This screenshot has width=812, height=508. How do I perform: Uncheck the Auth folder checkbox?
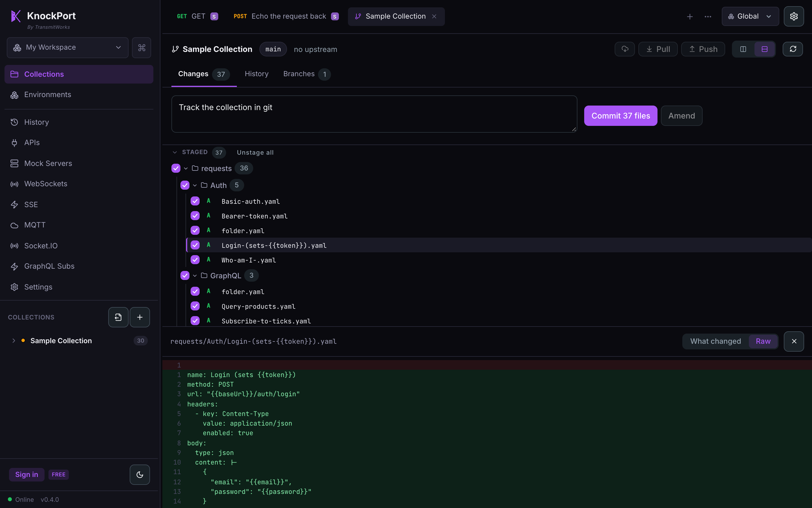tap(185, 185)
